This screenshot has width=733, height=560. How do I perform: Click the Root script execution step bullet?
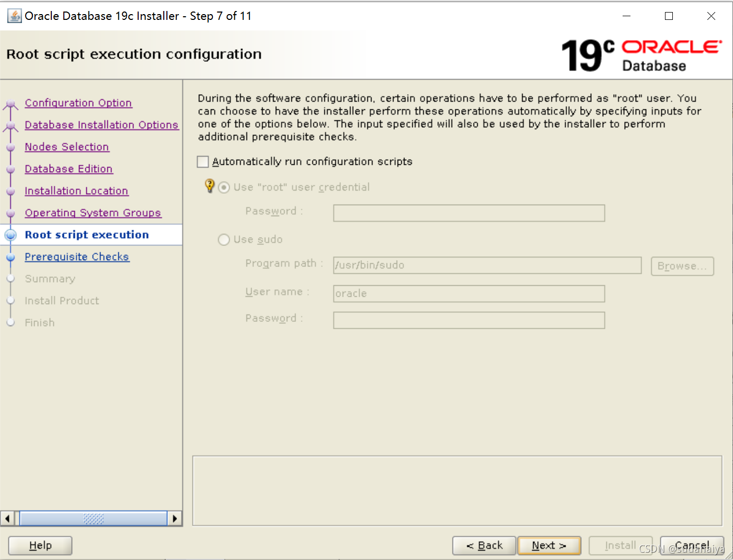11,235
